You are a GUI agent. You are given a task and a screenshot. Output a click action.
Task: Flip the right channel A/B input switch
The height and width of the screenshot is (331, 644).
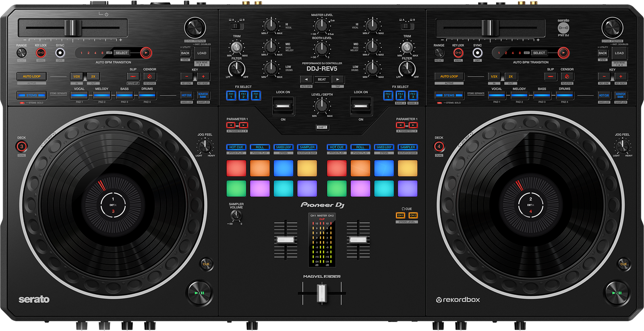pyautogui.click(x=407, y=26)
